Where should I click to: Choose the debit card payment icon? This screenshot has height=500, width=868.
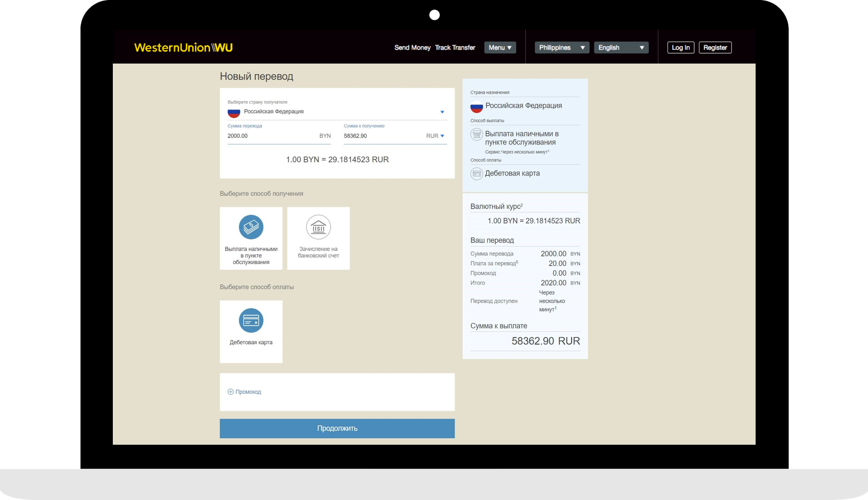(x=251, y=320)
